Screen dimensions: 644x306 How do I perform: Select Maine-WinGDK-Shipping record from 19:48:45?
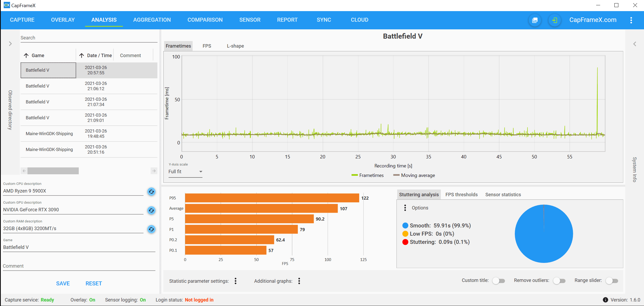pyautogui.click(x=89, y=134)
